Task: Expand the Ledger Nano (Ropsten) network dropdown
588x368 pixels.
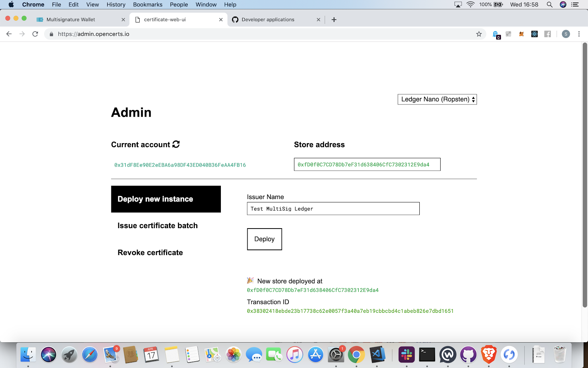Action: (437, 99)
